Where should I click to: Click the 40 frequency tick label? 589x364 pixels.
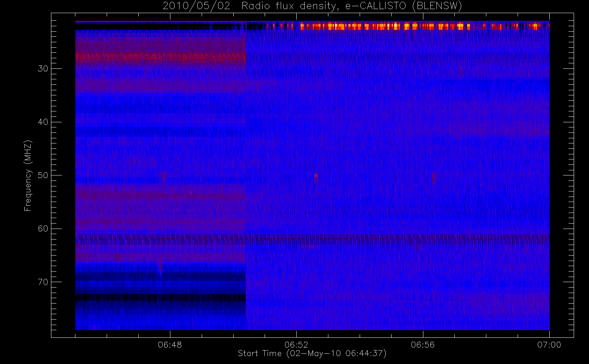(x=43, y=122)
